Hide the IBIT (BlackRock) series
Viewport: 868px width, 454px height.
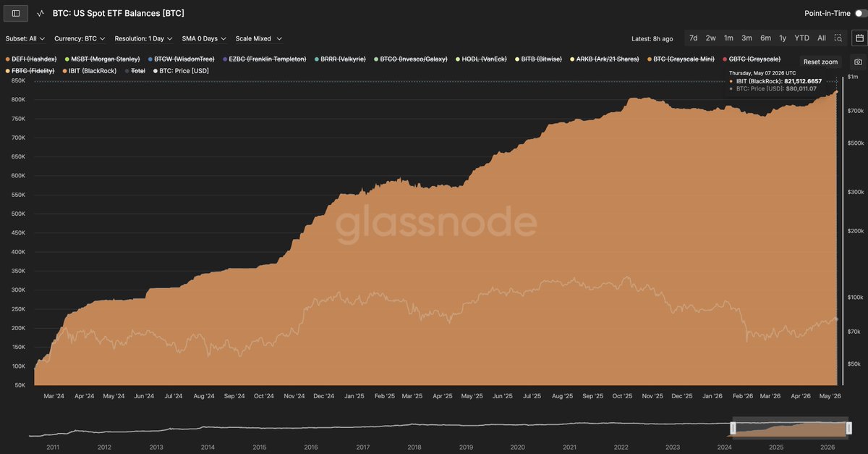[x=90, y=71]
